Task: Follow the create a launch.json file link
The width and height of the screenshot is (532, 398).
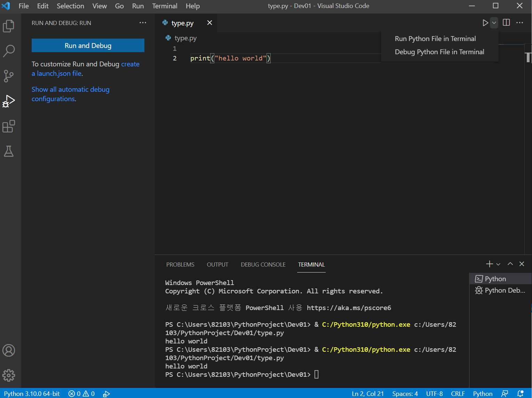Action: point(86,69)
